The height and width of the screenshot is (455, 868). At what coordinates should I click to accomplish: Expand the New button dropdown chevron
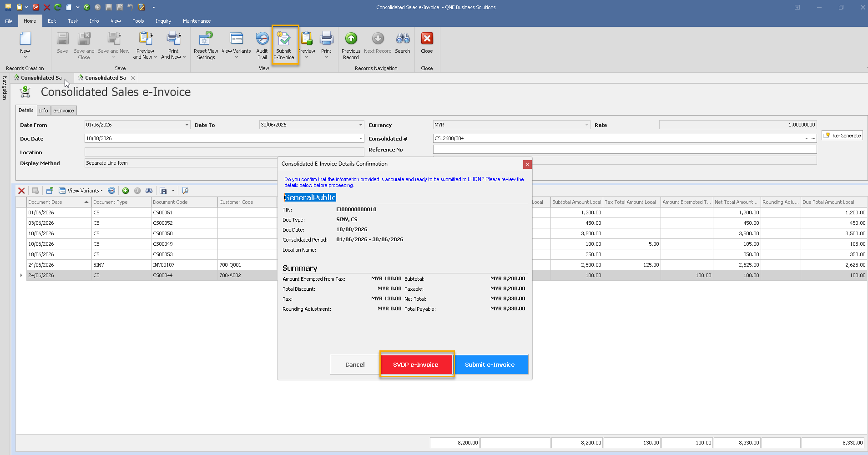click(25, 57)
